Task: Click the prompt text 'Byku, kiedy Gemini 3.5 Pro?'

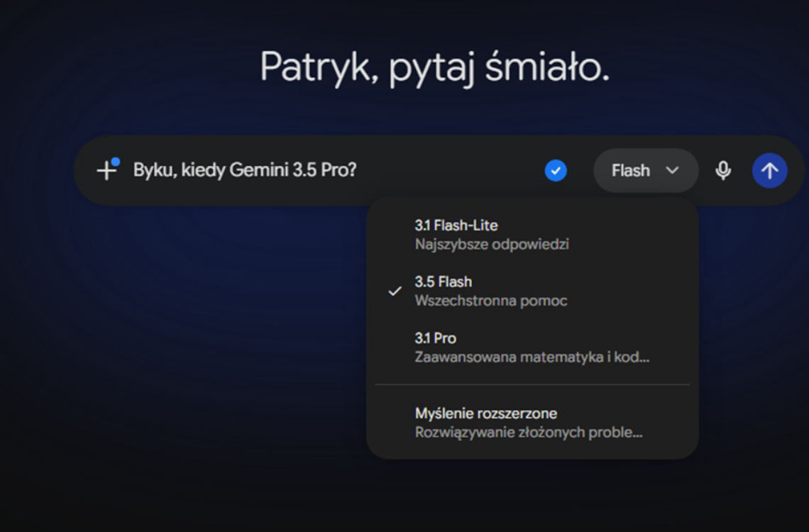Action: (x=245, y=170)
